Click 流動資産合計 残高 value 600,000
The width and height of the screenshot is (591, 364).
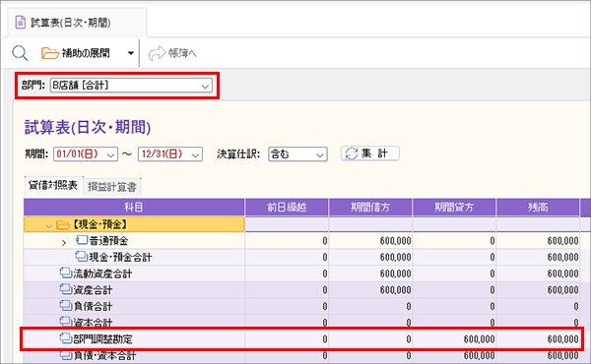[x=562, y=273]
